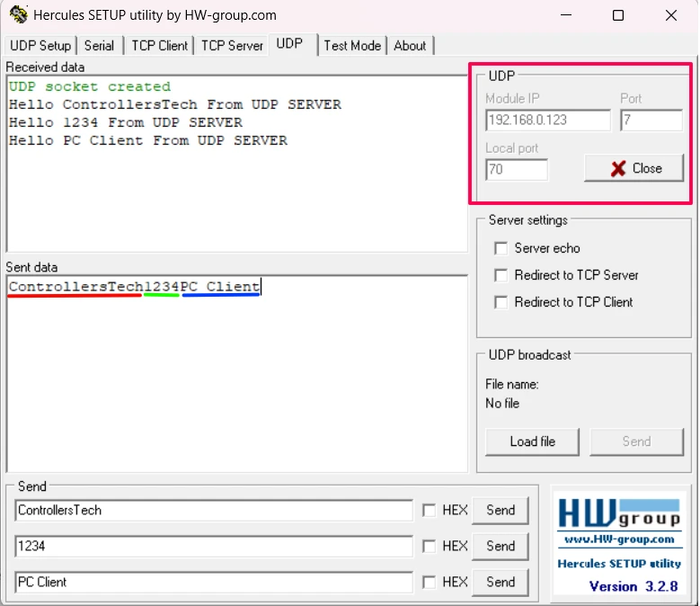The image size is (700, 606).
Task: Open the TCP Client tab
Action: (159, 46)
